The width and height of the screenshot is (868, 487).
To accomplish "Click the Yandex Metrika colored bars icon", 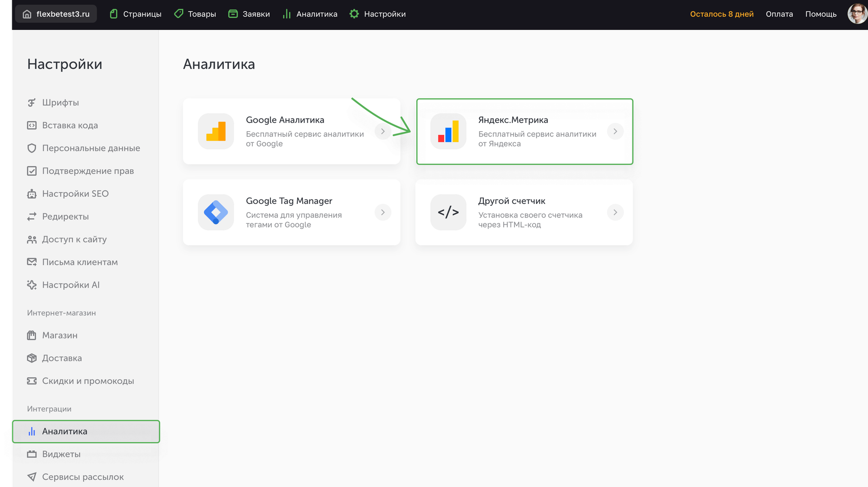I will point(448,131).
